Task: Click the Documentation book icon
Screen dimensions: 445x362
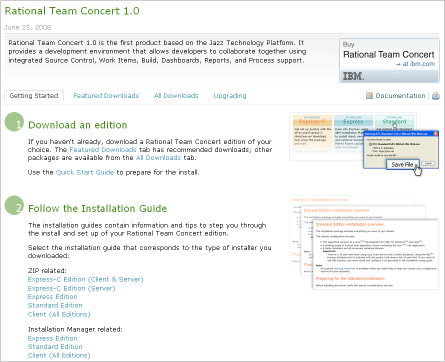Action: point(369,96)
